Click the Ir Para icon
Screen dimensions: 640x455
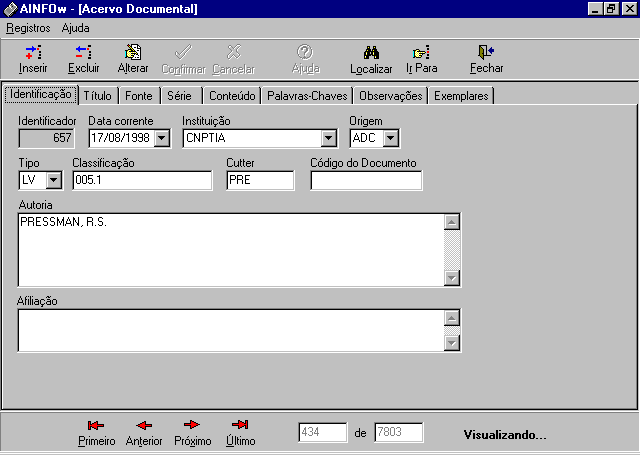tap(422, 52)
